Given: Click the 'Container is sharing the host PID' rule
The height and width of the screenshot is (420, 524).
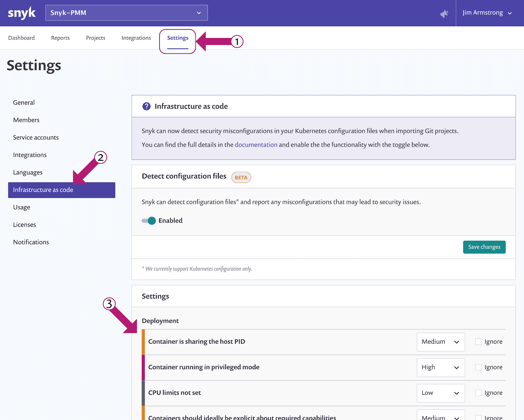Looking at the screenshot, I should [197, 342].
